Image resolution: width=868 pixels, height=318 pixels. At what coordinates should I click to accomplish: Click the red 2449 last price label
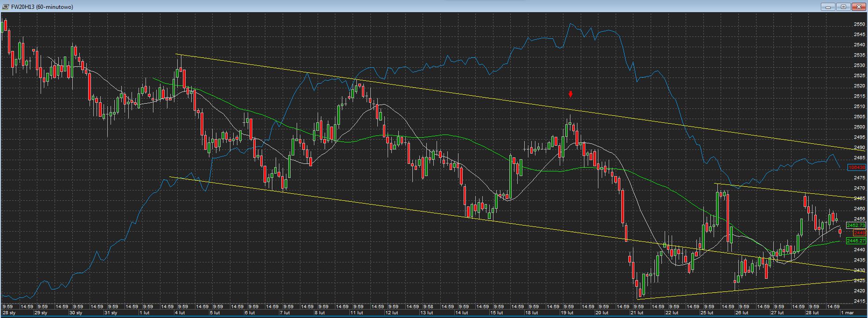pos(860,233)
